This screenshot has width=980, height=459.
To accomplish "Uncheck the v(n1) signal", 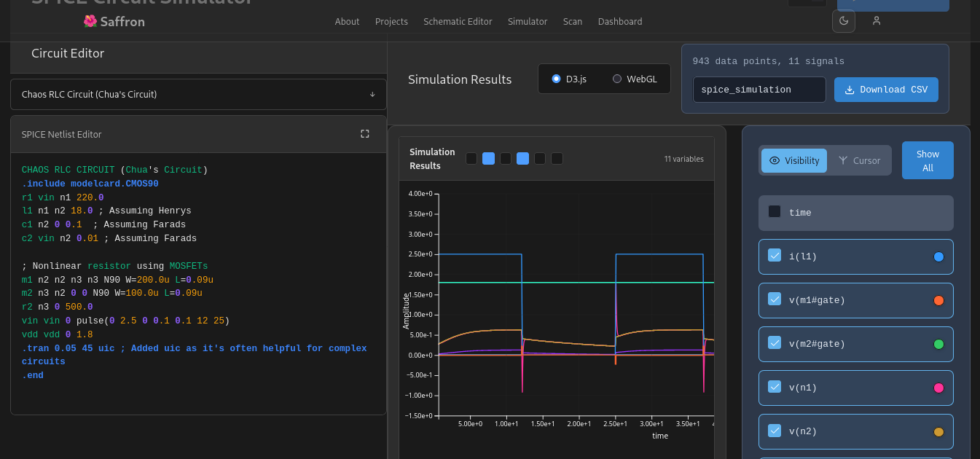I will [775, 386].
